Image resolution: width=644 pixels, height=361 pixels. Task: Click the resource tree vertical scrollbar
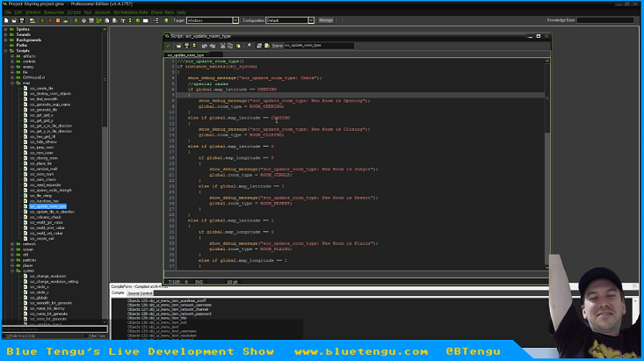(x=105, y=176)
